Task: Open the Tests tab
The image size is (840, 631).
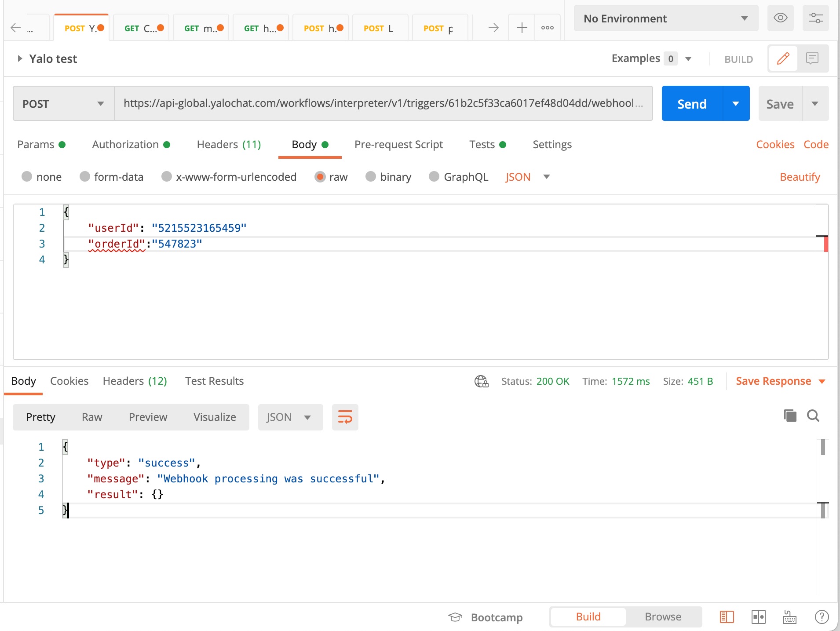Action: click(x=488, y=145)
